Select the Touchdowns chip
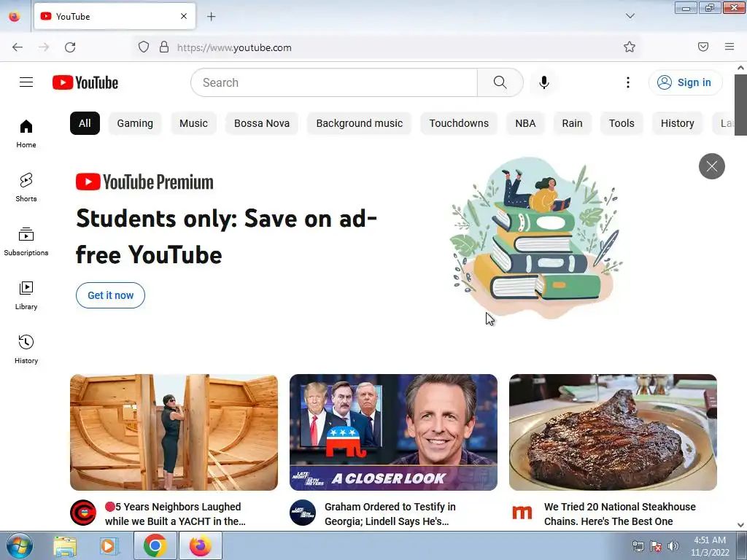This screenshot has height=560, width=747. pyautogui.click(x=459, y=123)
